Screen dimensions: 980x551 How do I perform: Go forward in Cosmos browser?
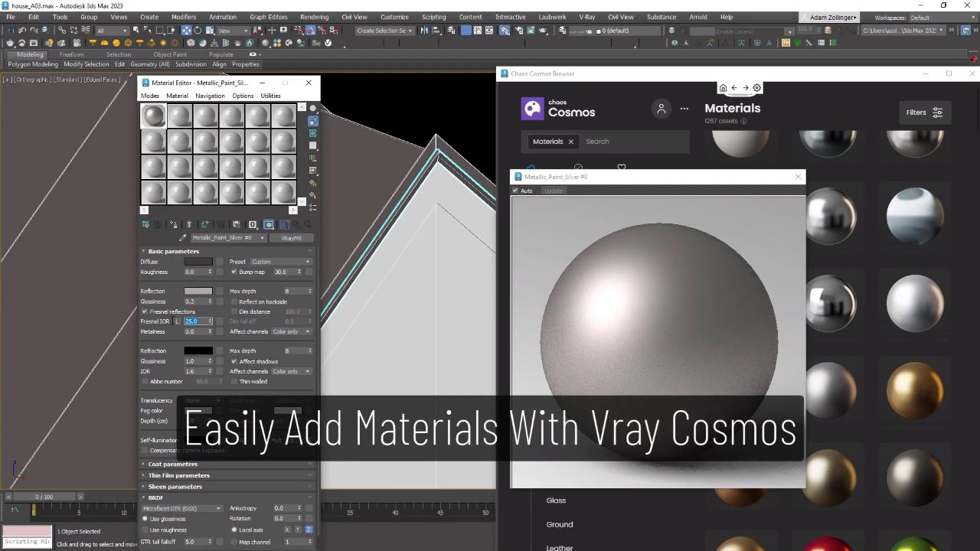745,88
